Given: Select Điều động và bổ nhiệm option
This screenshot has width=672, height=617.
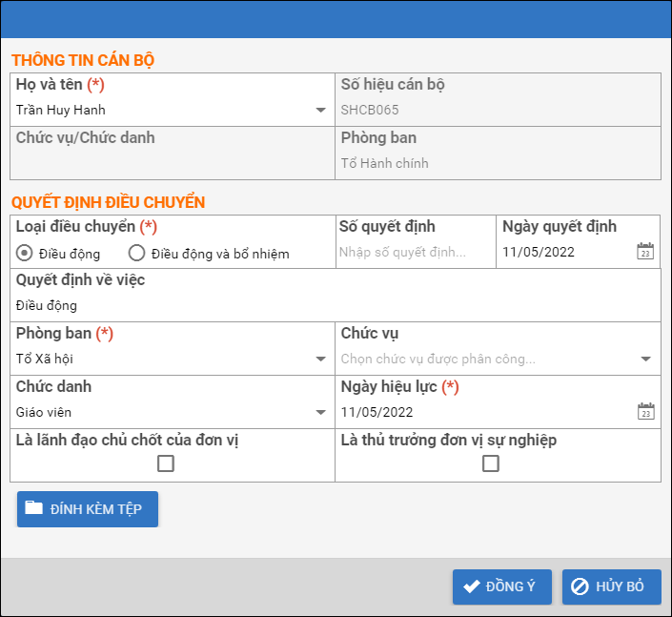Looking at the screenshot, I should [136, 253].
